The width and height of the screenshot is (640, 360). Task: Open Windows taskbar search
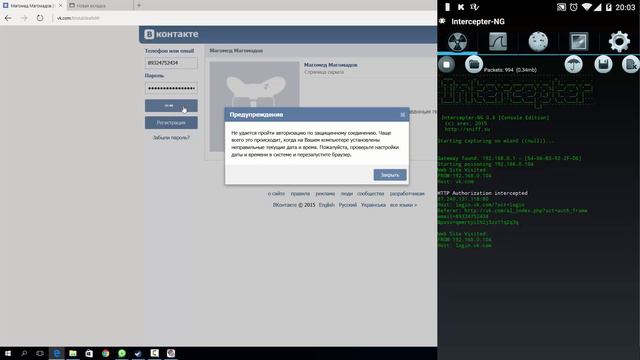pos(24,353)
